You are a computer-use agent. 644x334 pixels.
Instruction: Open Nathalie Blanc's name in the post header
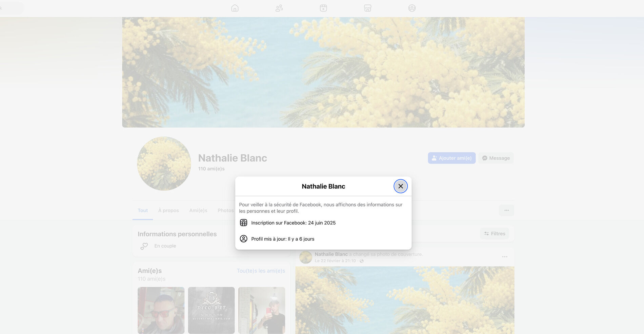(331, 254)
